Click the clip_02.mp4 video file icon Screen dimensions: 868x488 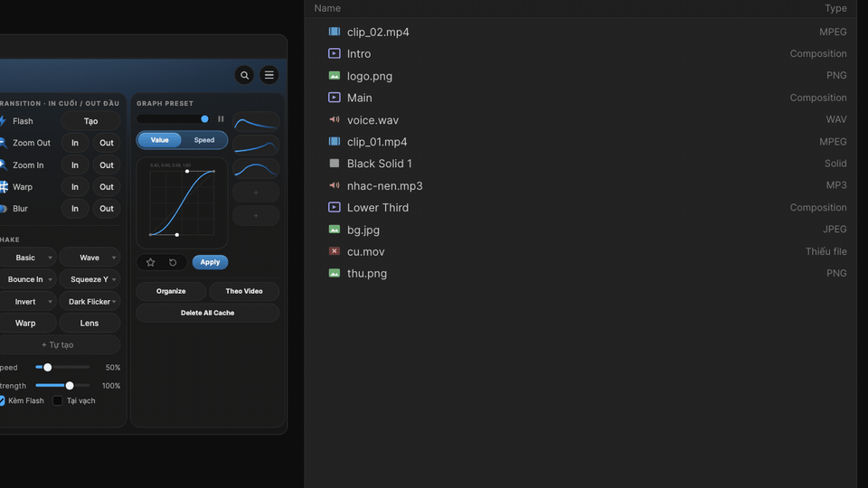tap(335, 32)
